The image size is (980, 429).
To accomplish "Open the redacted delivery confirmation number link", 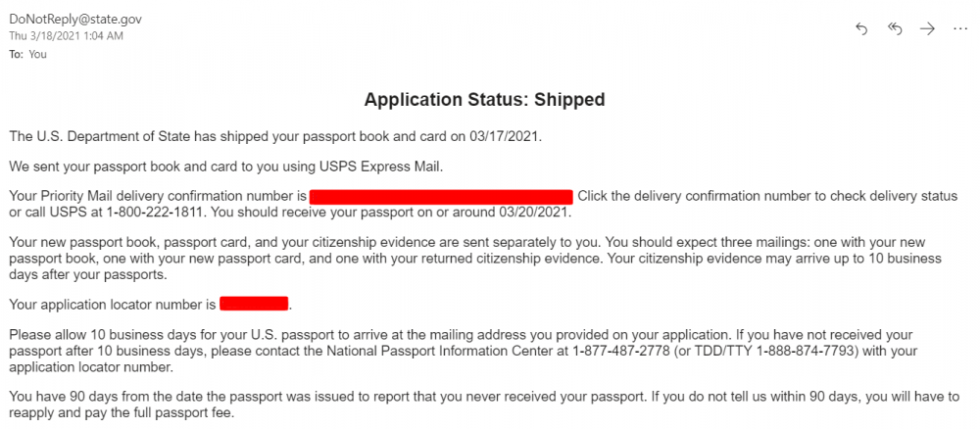I will 441,196.
